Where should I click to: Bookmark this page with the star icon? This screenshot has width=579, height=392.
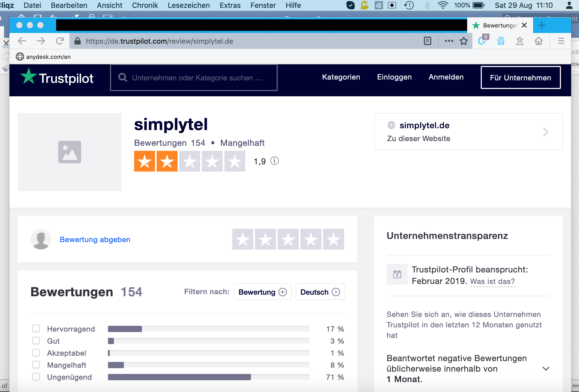click(x=463, y=41)
